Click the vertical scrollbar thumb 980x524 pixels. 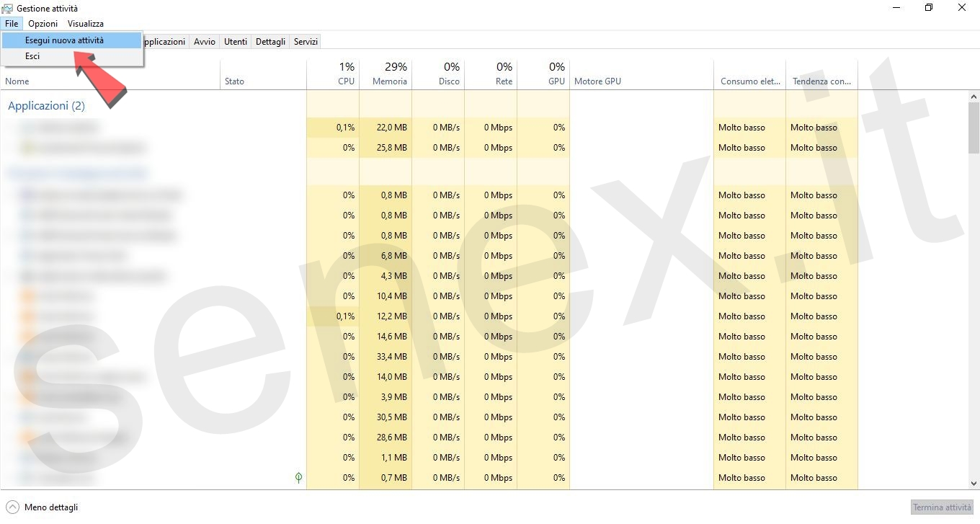pyautogui.click(x=974, y=128)
